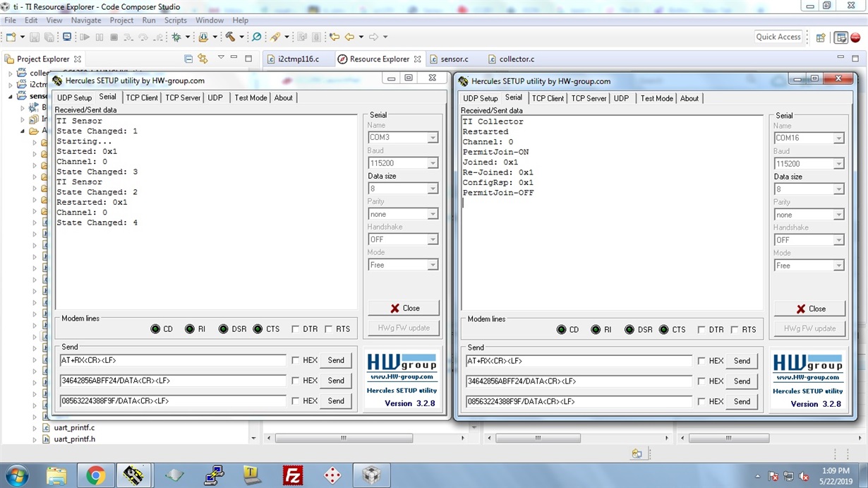Send the 34642856ABFF24 line in right window
Viewport: 868px width, 488px height.
point(742,381)
